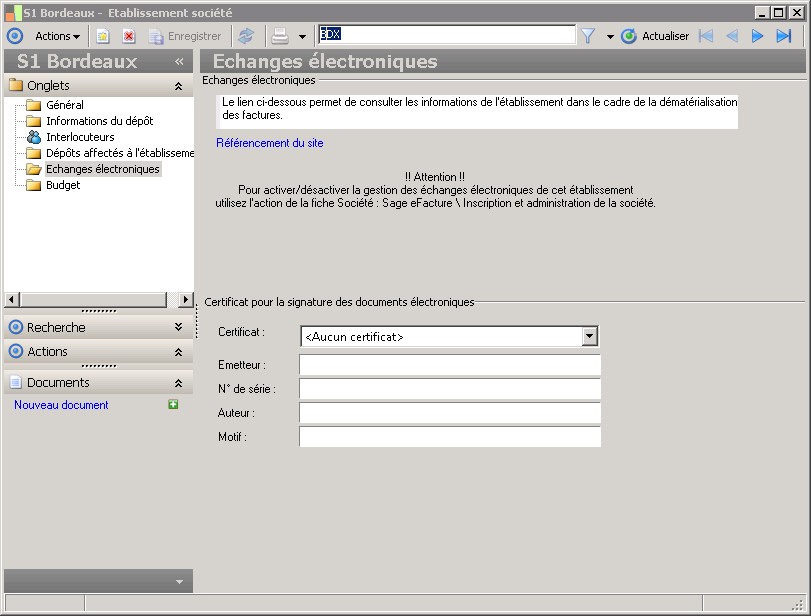Click the Général folder icon
This screenshot has height=616, width=811.
(34, 105)
